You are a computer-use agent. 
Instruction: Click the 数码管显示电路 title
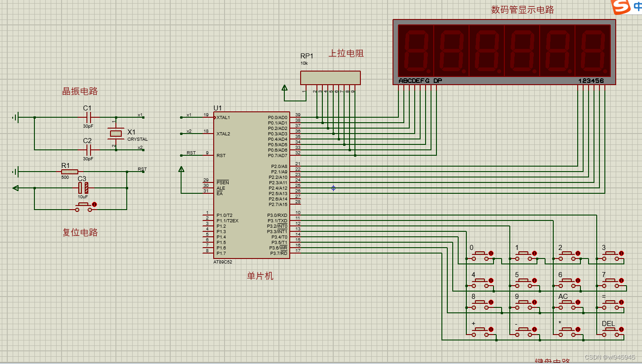522,10
